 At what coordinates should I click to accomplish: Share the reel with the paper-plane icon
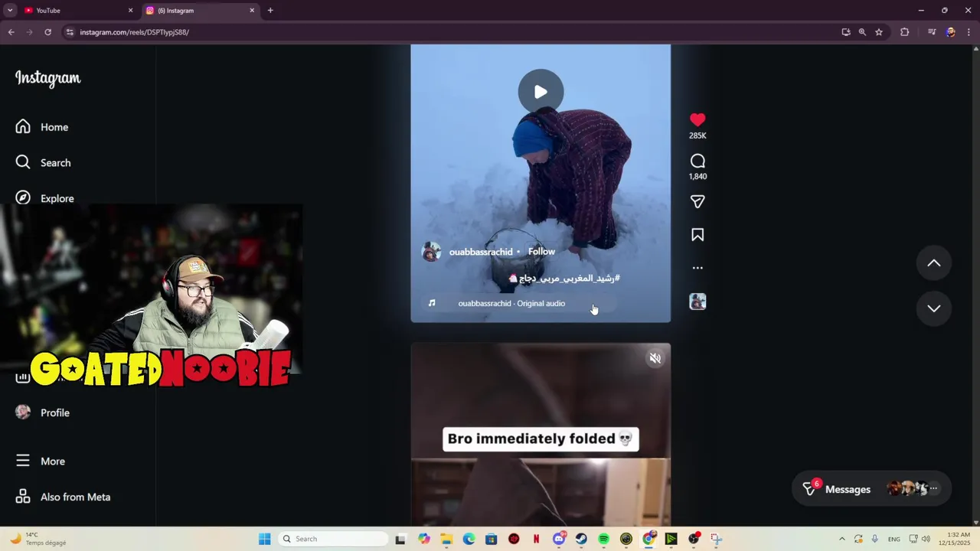click(x=697, y=202)
